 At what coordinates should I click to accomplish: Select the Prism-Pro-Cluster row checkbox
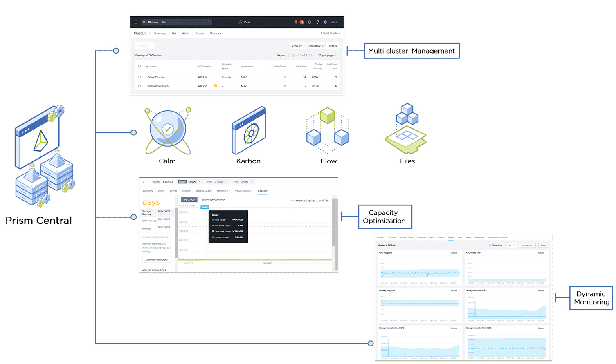click(139, 86)
